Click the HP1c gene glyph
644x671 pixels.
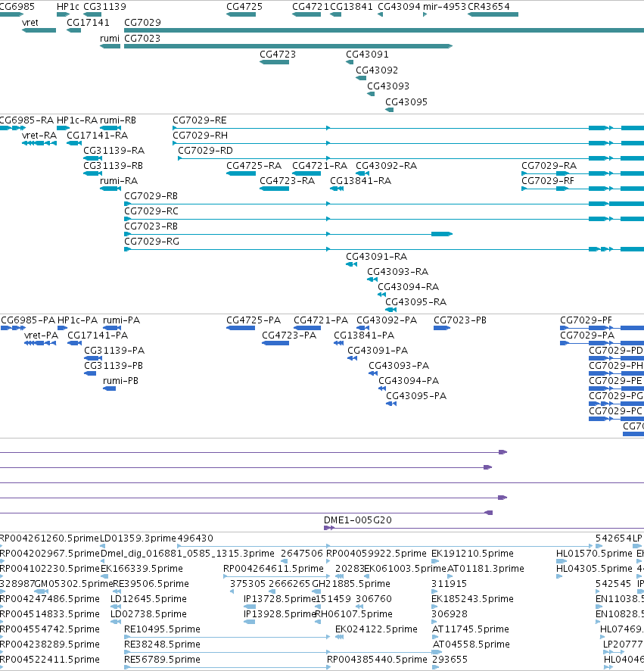64,14
